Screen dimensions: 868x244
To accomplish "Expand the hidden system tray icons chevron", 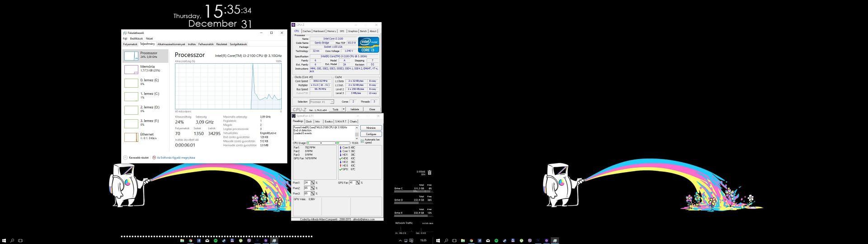I will tap(401, 240).
